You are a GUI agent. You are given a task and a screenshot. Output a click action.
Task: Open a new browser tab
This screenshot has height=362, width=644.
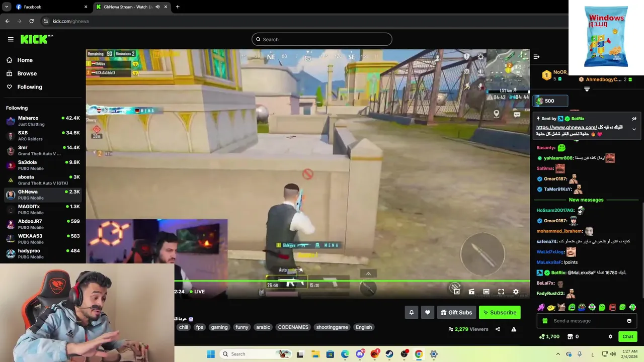(x=178, y=7)
